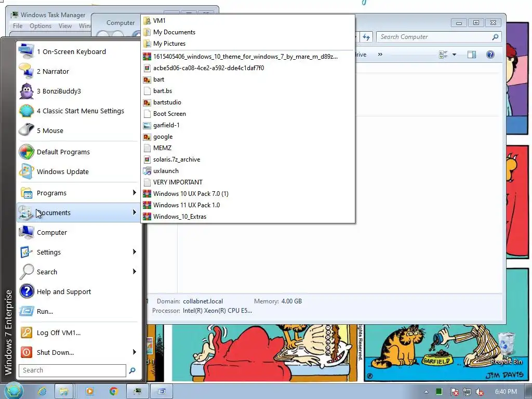
Task: Expand Shut Down options arrow
Action: click(x=135, y=352)
